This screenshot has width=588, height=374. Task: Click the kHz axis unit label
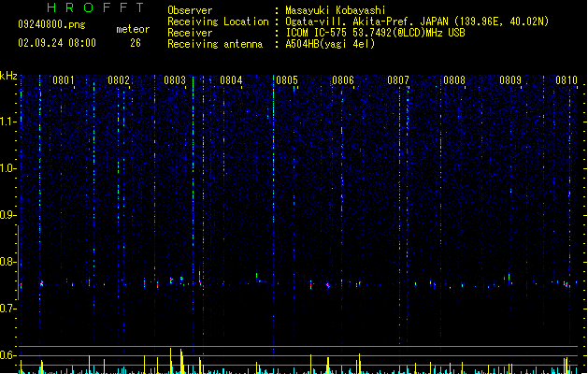pyautogui.click(x=8, y=76)
